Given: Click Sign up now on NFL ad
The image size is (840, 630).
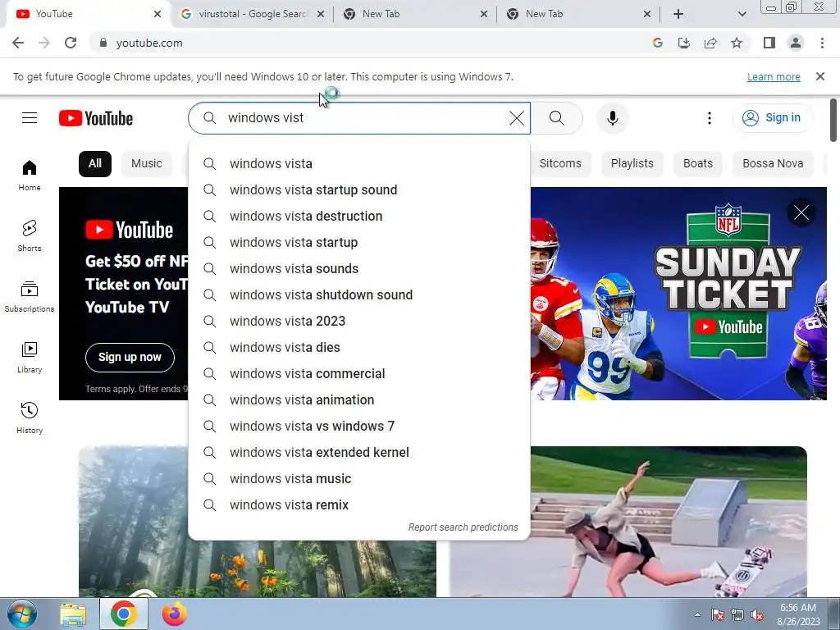Looking at the screenshot, I should point(130,358).
